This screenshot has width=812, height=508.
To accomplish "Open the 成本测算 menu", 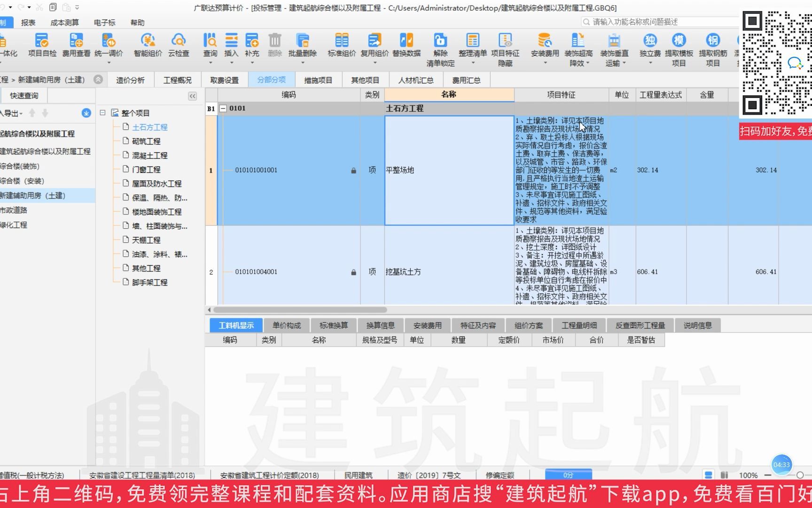I will [x=64, y=23].
